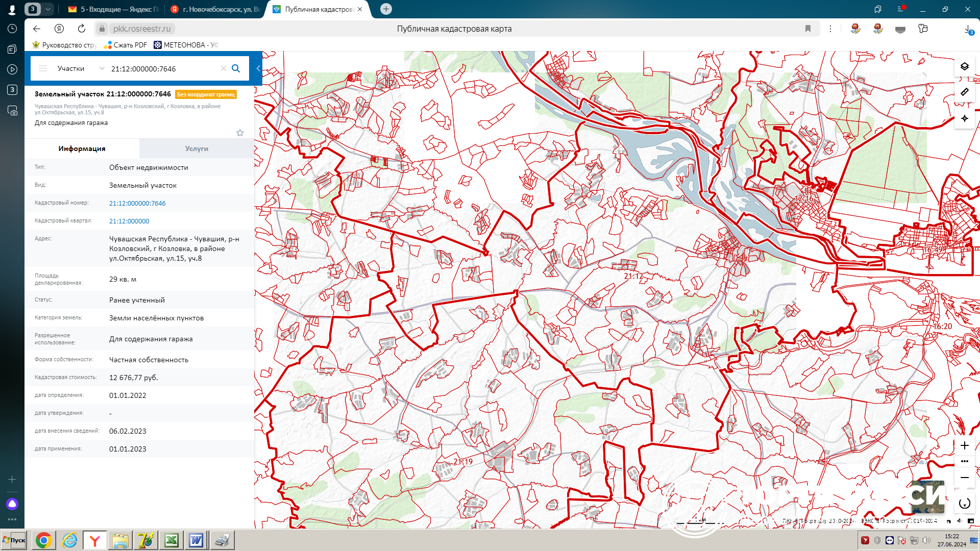Collapse the left info panel arrow
This screenshot has width=980, height=551.
[258, 68]
